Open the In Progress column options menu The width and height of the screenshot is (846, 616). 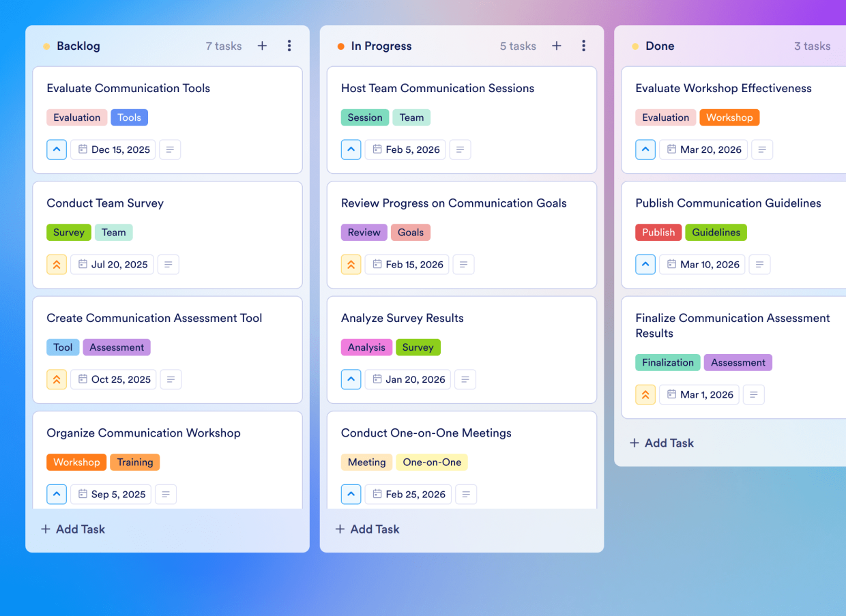[x=583, y=46]
